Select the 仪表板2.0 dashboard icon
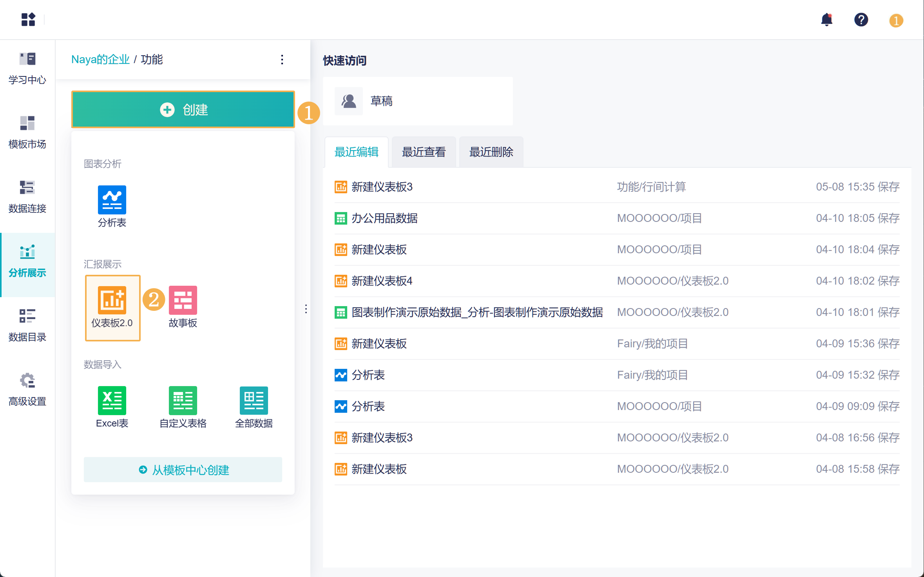Screen dimensions: 924x577 pyautogui.click(x=112, y=301)
